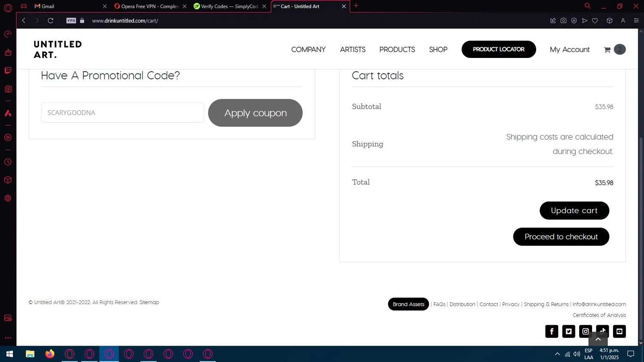The height and width of the screenshot is (362, 644).
Task: Toggle the VPN badge in address bar
Action: (71, 21)
